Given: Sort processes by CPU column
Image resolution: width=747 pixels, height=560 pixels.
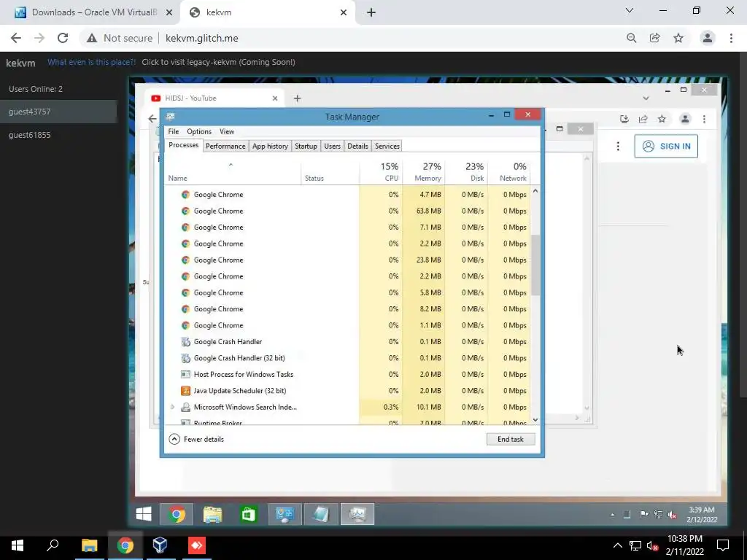Looking at the screenshot, I should pyautogui.click(x=381, y=171).
